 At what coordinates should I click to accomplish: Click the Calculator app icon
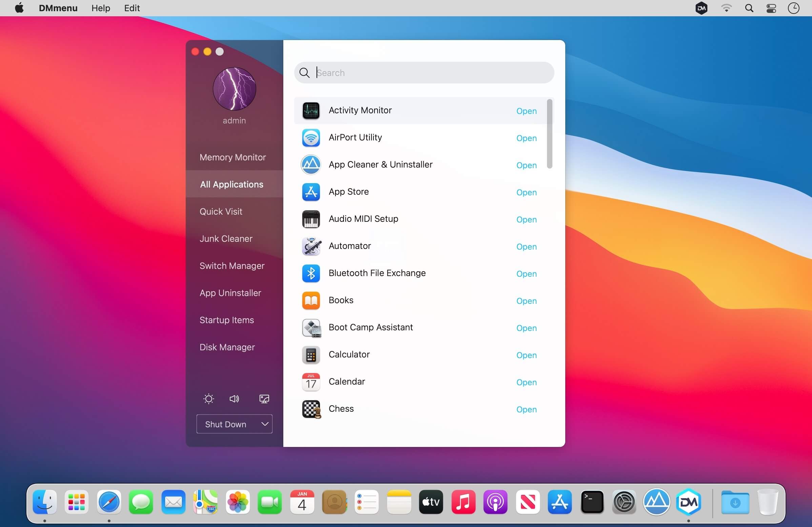click(x=311, y=355)
